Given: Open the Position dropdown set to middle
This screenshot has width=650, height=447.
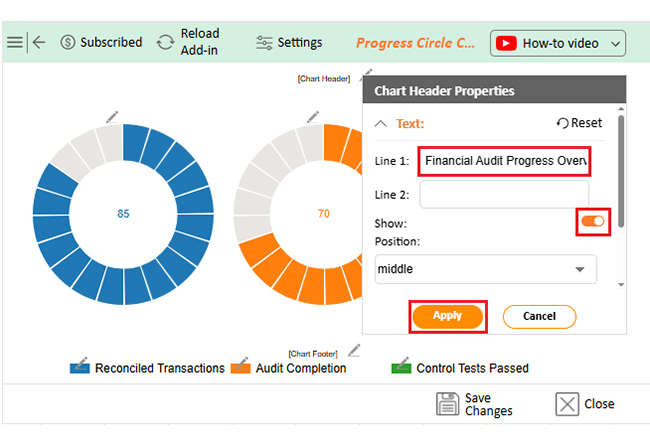Looking at the screenshot, I should click(x=485, y=269).
